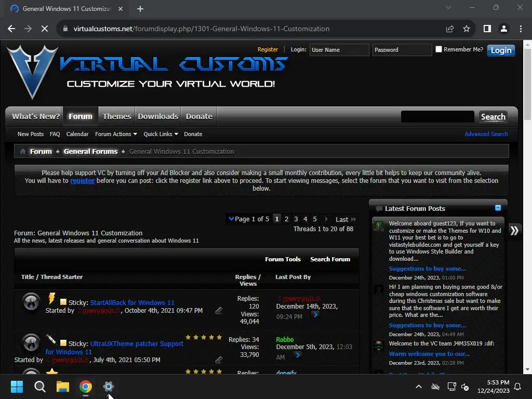Collapse the Latest Forum Posts panel

(498, 208)
